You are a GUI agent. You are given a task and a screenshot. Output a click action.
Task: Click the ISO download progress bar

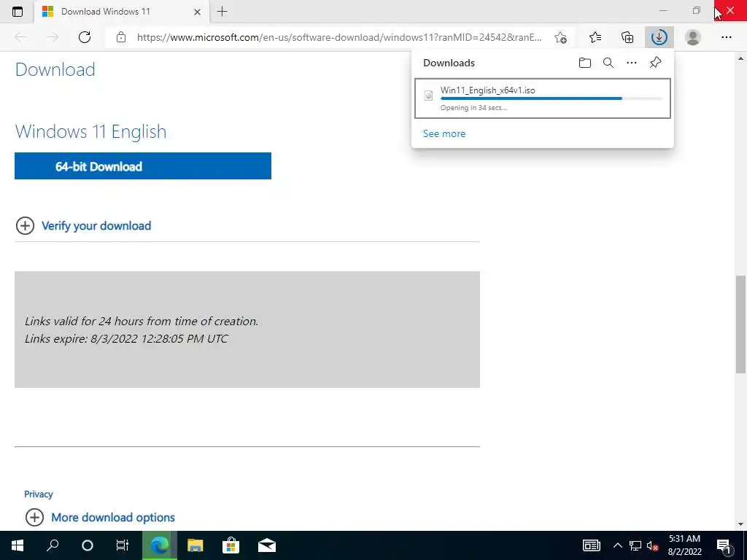551,98
